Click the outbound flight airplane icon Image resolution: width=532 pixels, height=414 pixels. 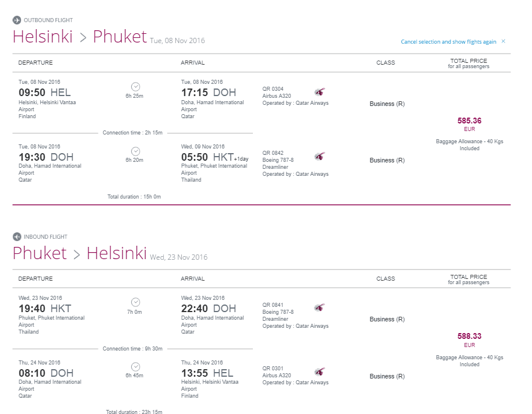17,20
